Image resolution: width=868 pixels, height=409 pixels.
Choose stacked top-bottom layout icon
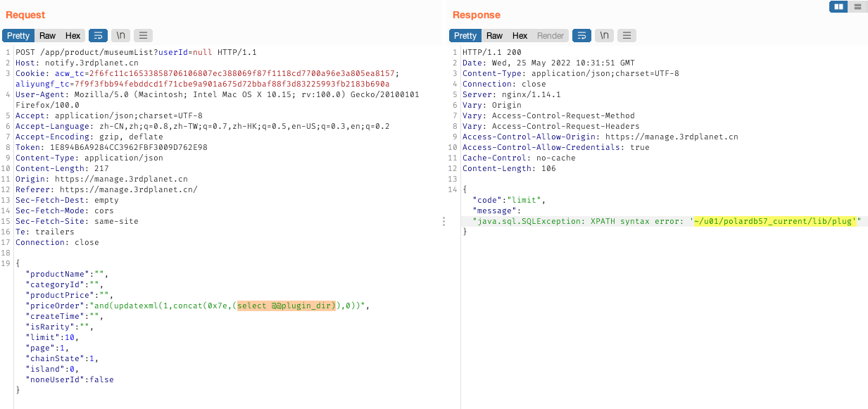856,6
